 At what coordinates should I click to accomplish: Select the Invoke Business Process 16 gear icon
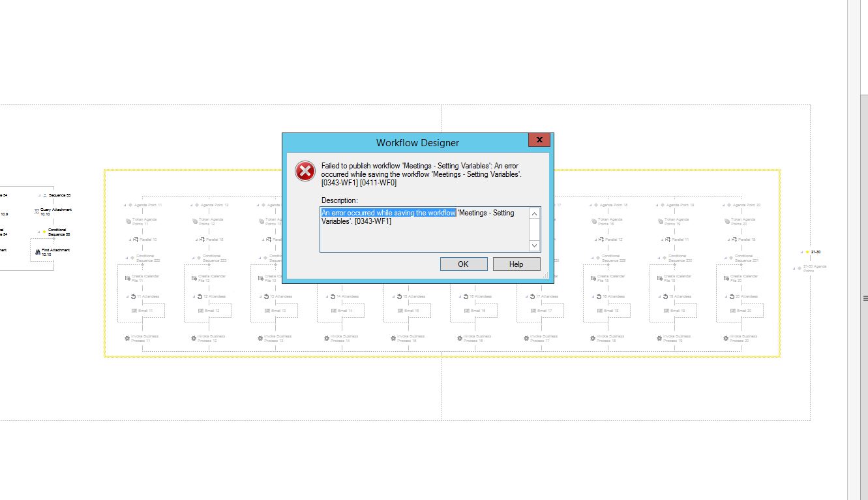click(x=460, y=338)
